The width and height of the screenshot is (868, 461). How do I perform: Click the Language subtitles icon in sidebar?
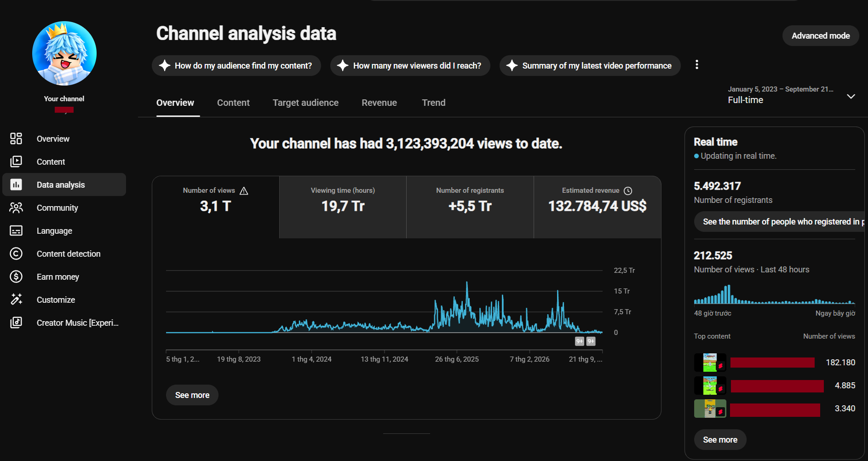16,230
